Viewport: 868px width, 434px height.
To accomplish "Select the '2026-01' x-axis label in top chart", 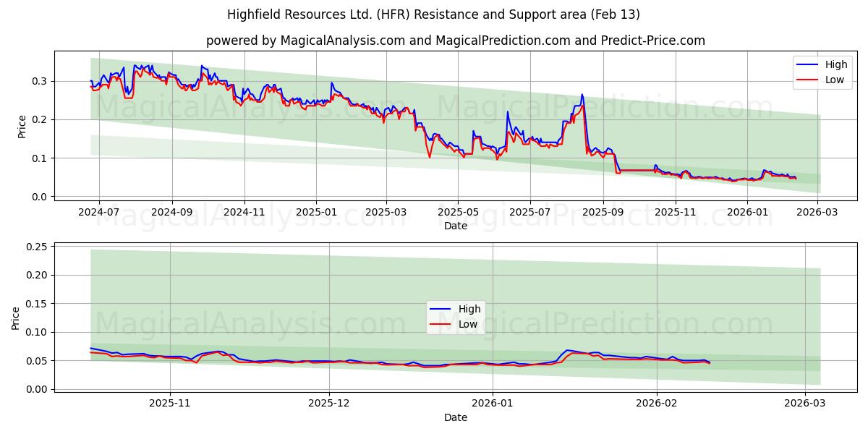I will [747, 212].
